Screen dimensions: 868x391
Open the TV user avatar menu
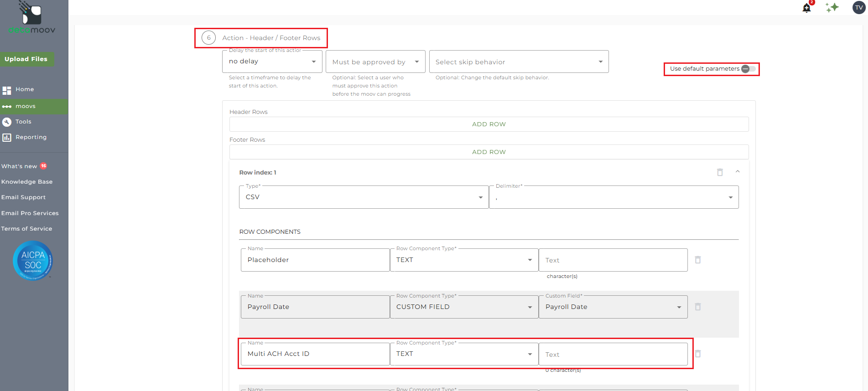(859, 7)
